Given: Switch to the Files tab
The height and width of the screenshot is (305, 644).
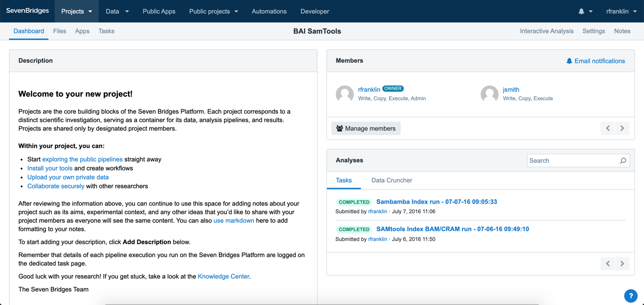Looking at the screenshot, I should [59, 31].
